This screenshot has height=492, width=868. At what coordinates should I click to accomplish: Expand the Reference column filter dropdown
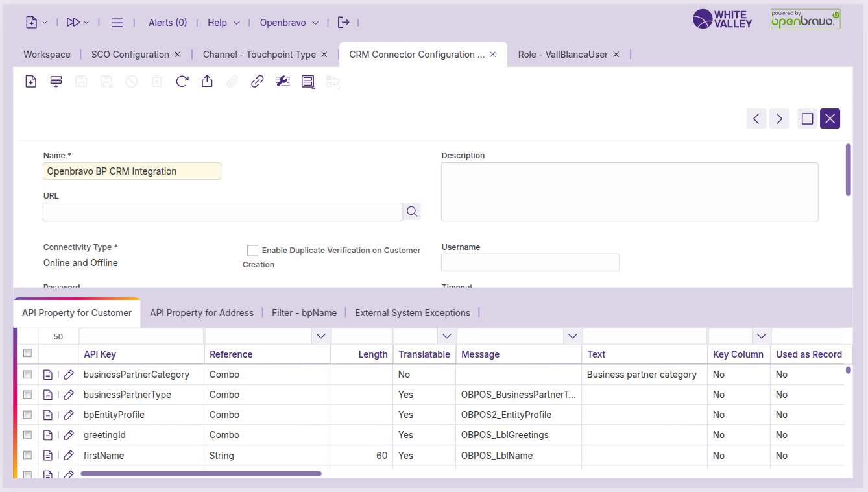(320, 336)
